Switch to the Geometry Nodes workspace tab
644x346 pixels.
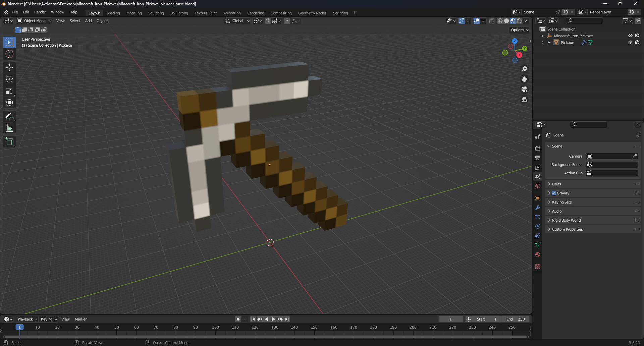click(x=312, y=13)
